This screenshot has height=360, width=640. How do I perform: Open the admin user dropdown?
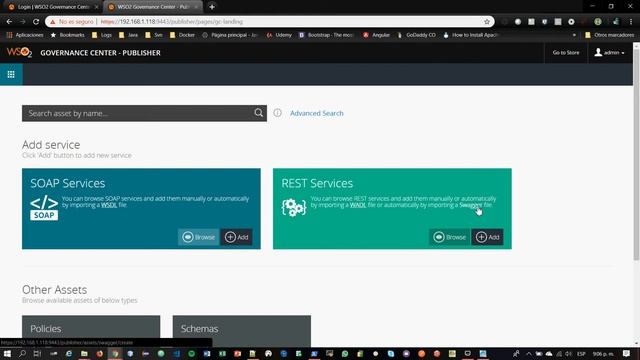click(609, 53)
